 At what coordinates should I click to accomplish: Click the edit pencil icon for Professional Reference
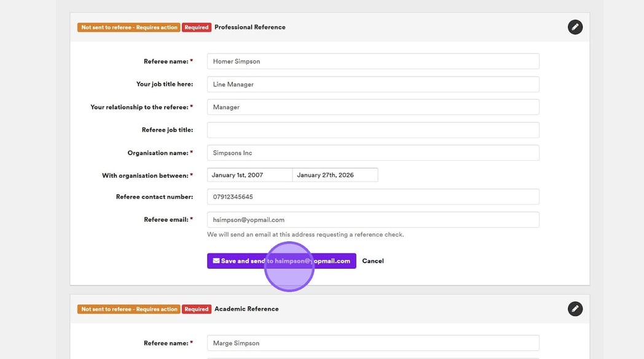point(575,27)
